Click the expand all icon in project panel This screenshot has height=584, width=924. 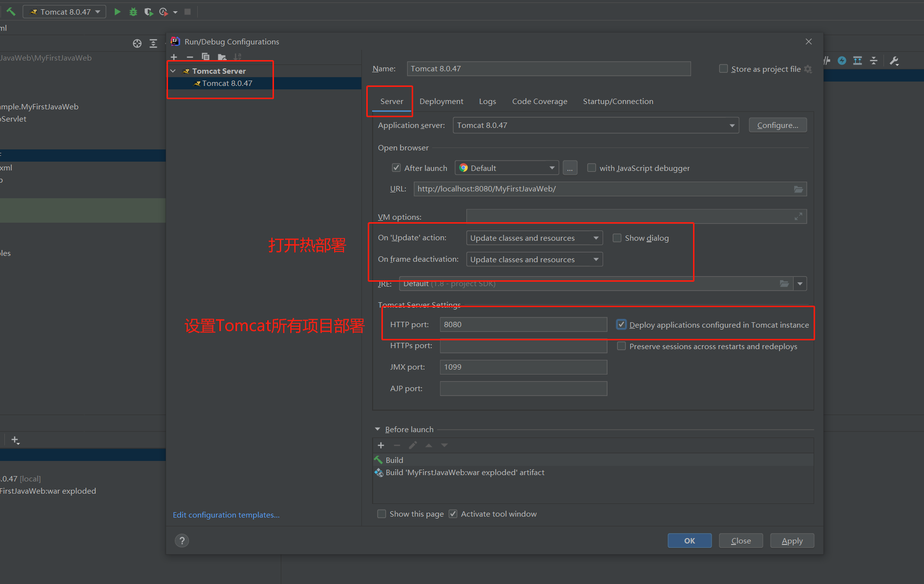click(153, 43)
